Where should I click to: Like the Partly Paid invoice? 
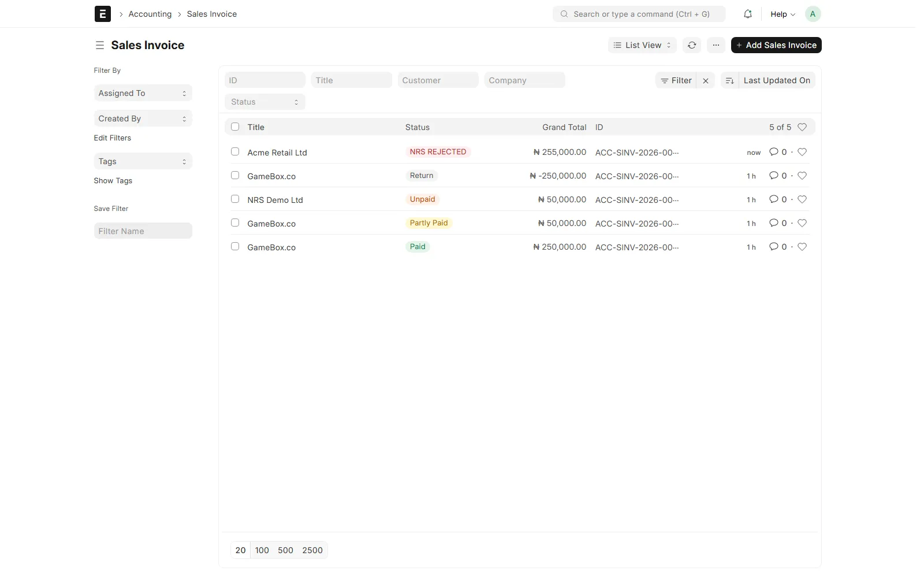tap(802, 223)
